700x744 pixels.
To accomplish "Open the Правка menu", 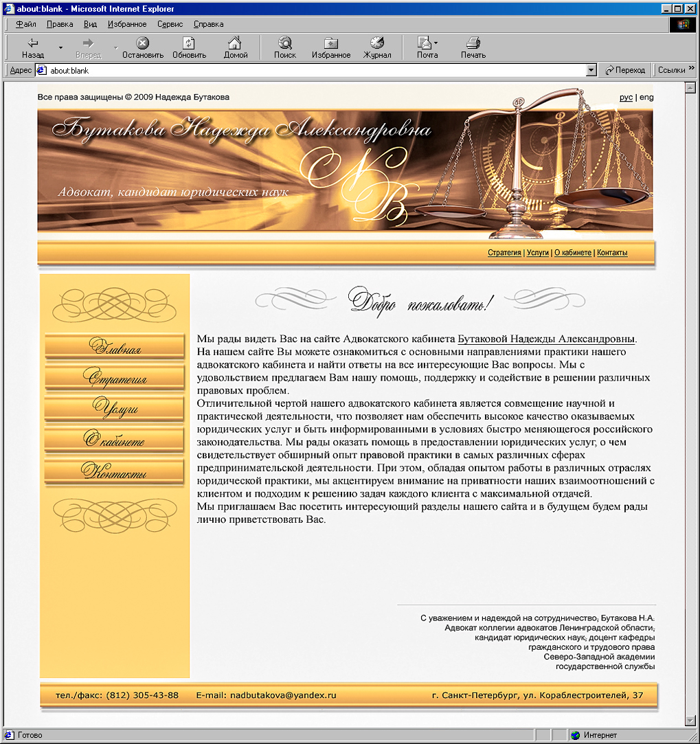I will (60, 24).
